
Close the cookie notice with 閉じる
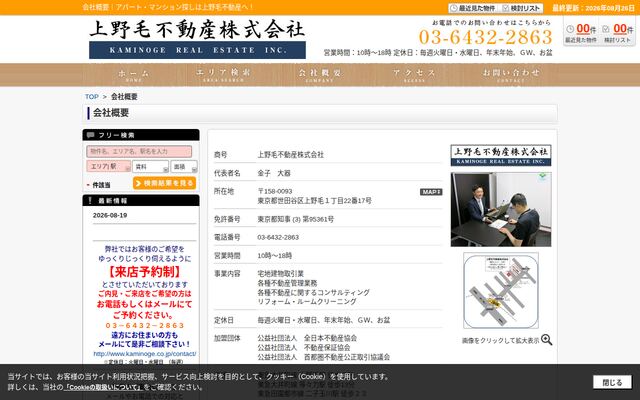coord(612,382)
